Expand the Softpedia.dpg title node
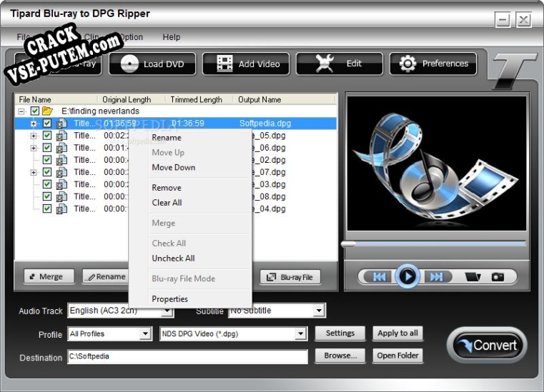 pyautogui.click(x=34, y=124)
